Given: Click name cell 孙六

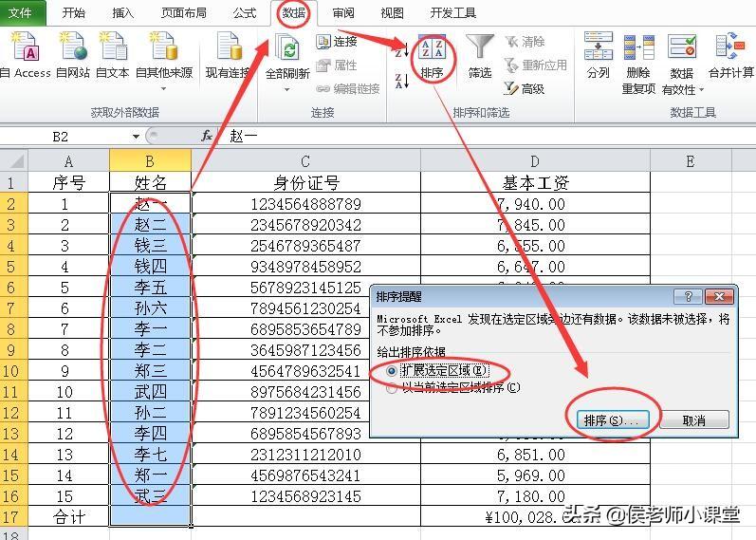Looking at the screenshot, I should pyautogui.click(x=151, y=307).
